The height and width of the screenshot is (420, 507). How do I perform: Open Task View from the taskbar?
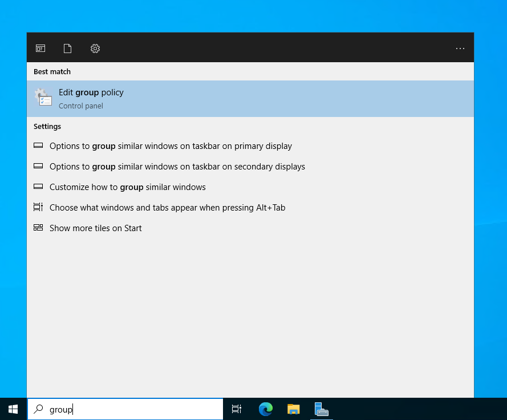click(x=236, y=409)
